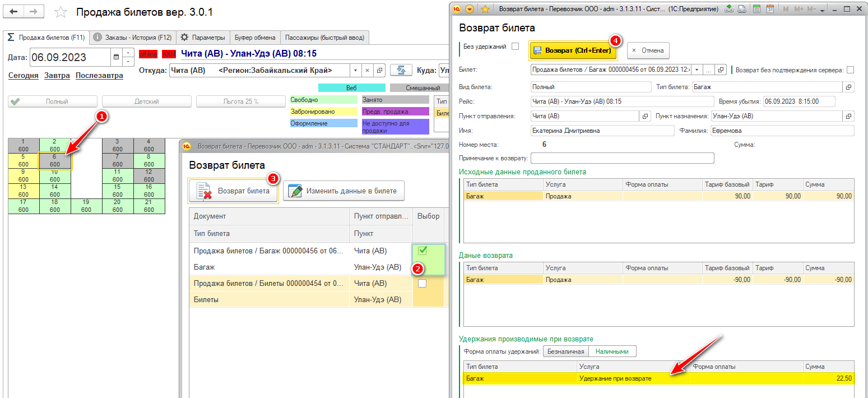This screenshot has height=398, width=868.
Task: Expand the Откуда dropdown list
Action: click(x=355, y=71)
